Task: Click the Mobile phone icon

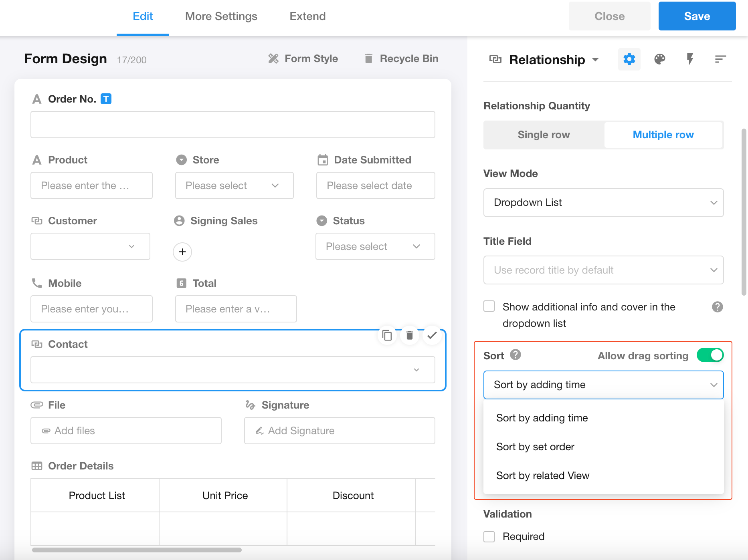Action: (37, 283)
